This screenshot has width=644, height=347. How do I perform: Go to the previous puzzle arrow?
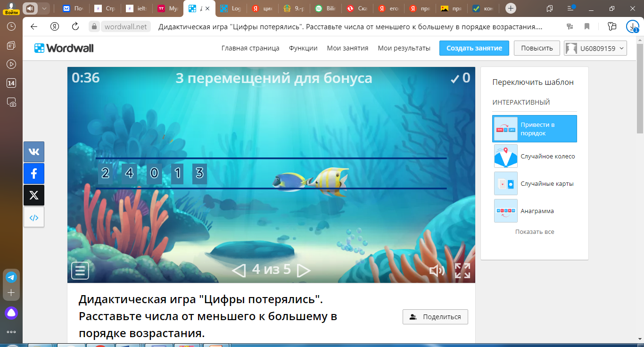(239, 270)
